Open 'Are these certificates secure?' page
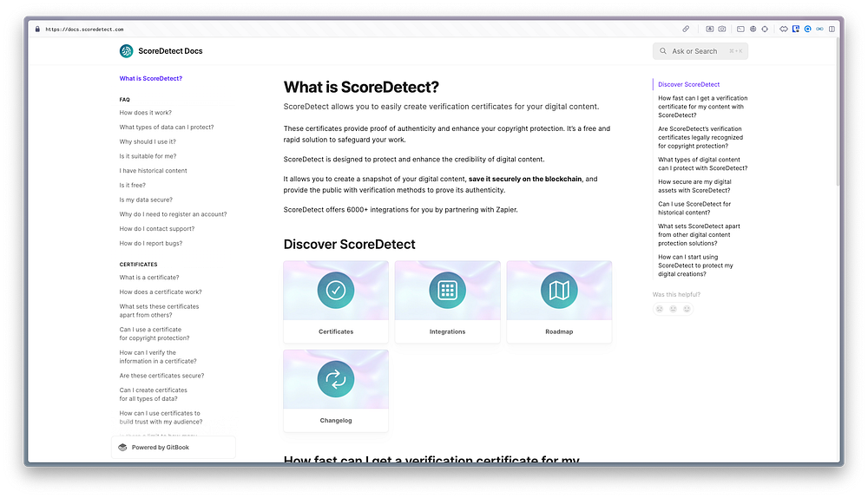The width and height of the screenshot is (868, 498). [161, 376]
